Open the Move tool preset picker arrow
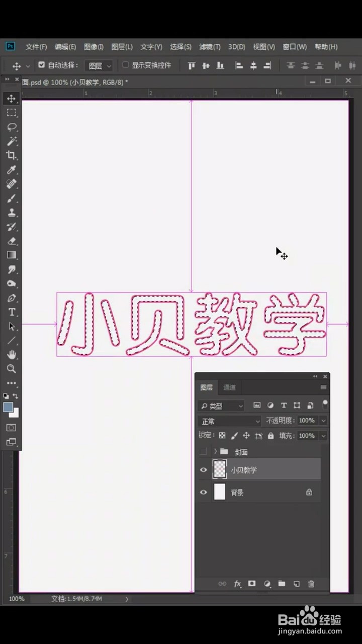The height and width of the screenshot is (644, 362). point(28,66)
